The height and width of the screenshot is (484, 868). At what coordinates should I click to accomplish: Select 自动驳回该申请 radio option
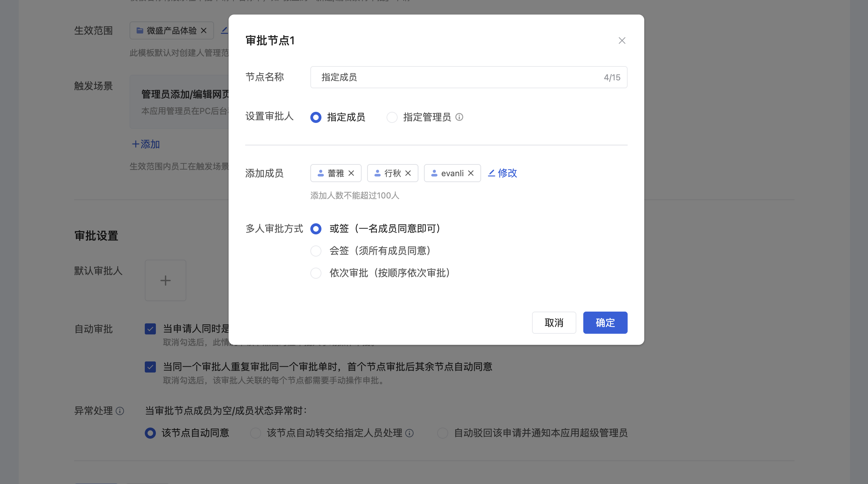coord(443,433)
